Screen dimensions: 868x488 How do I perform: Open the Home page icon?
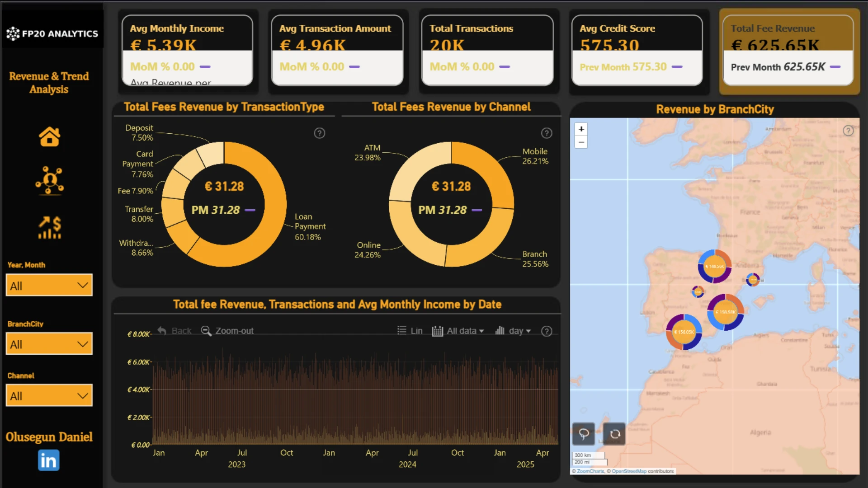[49, 136]
